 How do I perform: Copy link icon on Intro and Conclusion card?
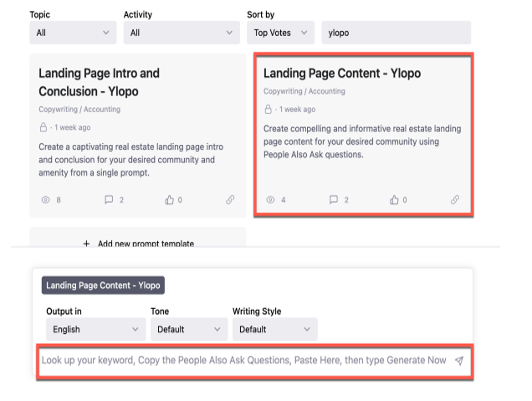[x=230, y=199]
